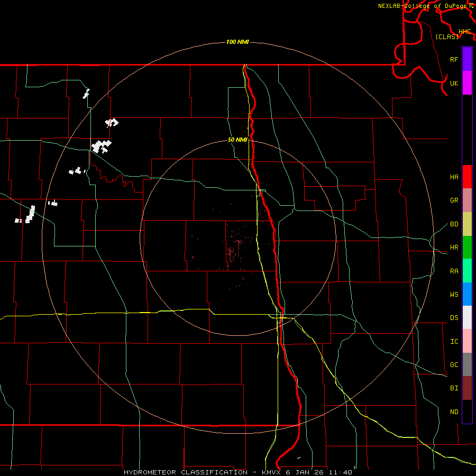Click the BD legend label

pos(454,224)
